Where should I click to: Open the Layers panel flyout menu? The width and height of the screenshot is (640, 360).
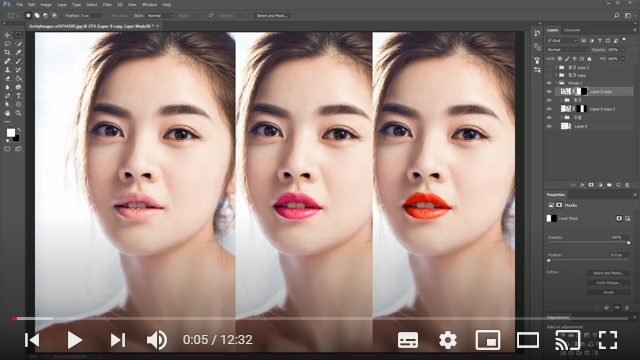635,30
